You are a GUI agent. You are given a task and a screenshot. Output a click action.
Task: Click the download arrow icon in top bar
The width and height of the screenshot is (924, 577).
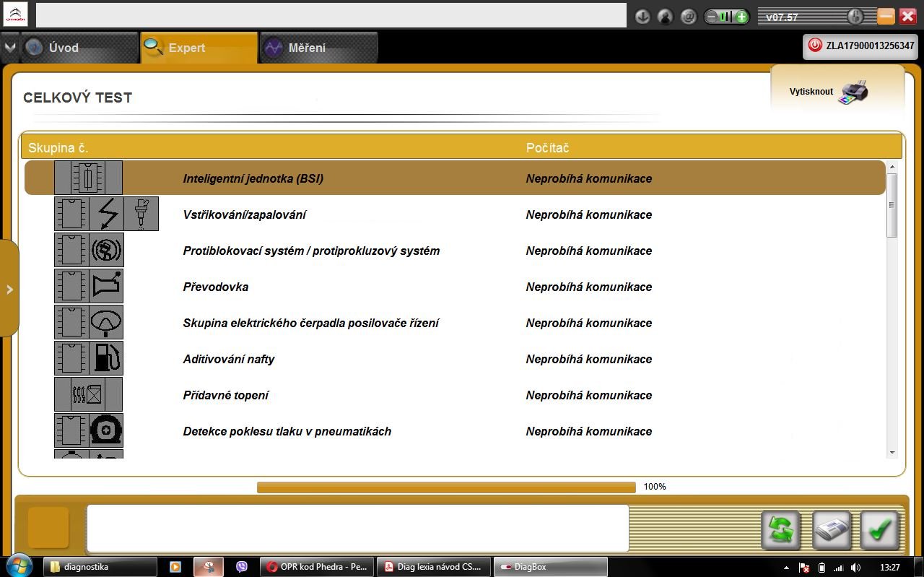coord(642,17)
